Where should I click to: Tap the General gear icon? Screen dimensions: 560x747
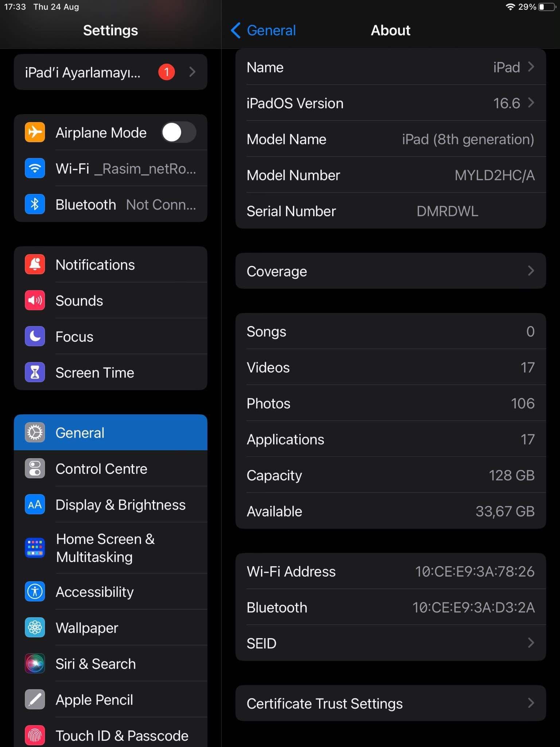35,433
